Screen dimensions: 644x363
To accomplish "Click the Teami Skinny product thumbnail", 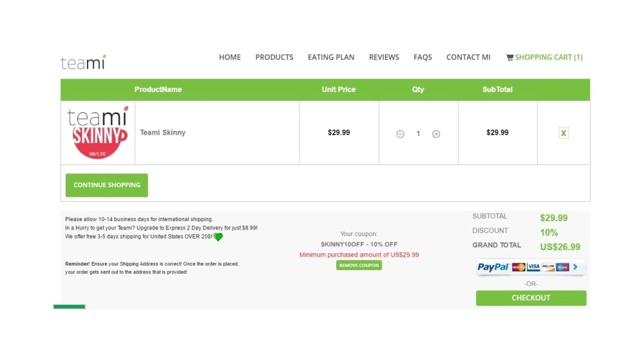I will coord(98,132).
